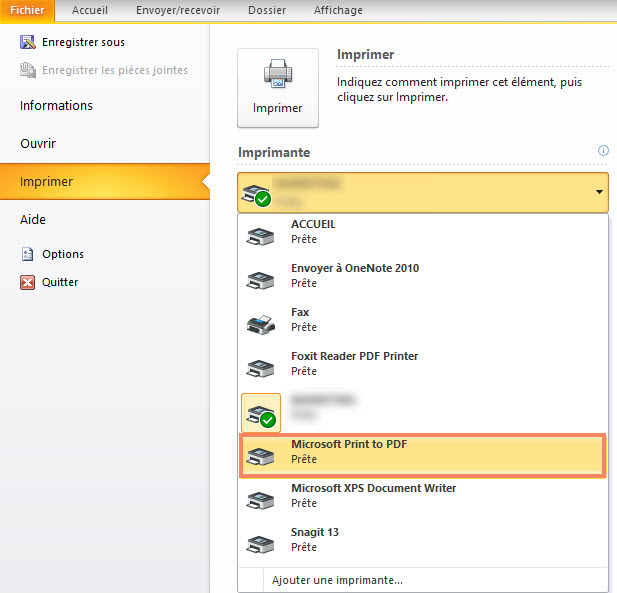Select Imprimer in the left menu
The image size is (617, 593).
(x=105, y=181)
